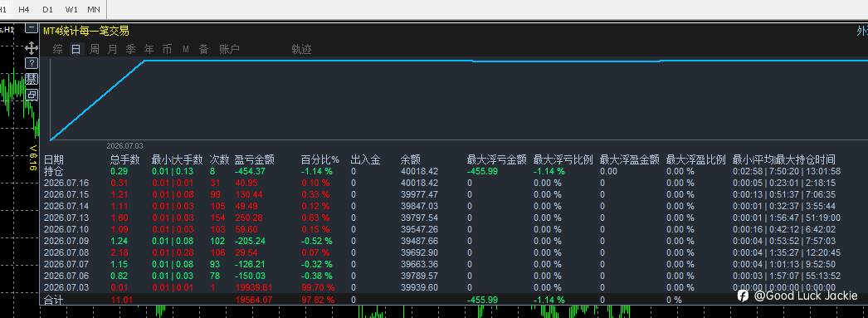The width and height of the screenshot is (868, 318).
Task: Click the 合计 totals row label
Action: 54,300
